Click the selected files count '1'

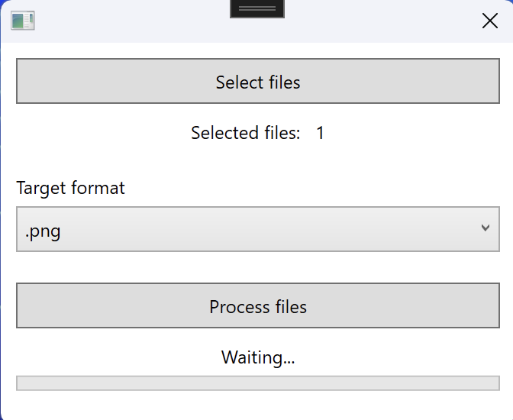click(321, 133)
